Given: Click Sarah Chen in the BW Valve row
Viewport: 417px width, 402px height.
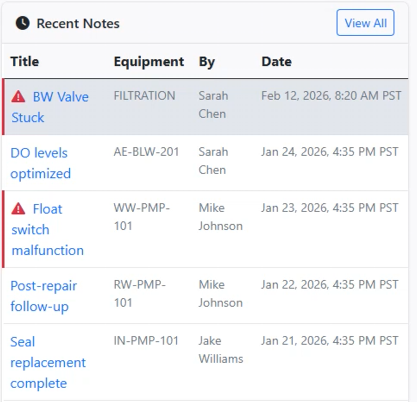Looking at the screenshot, I should coord(213,105).
